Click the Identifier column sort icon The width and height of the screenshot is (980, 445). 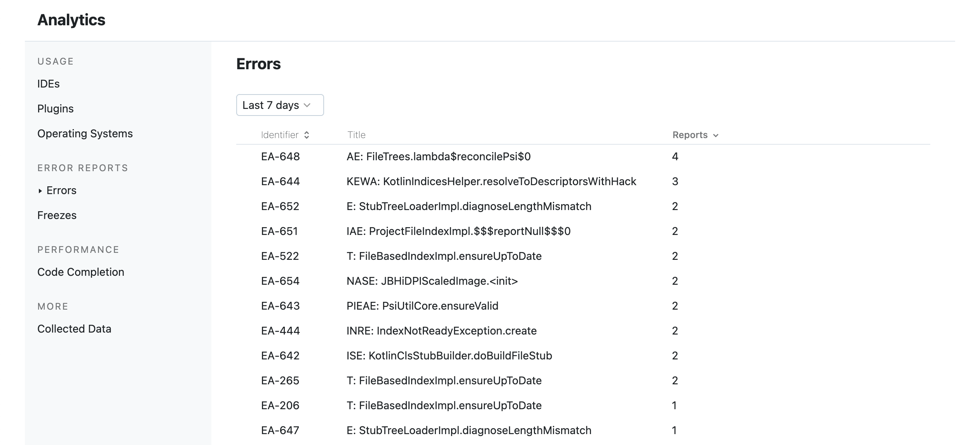click(x=307, y=135)
